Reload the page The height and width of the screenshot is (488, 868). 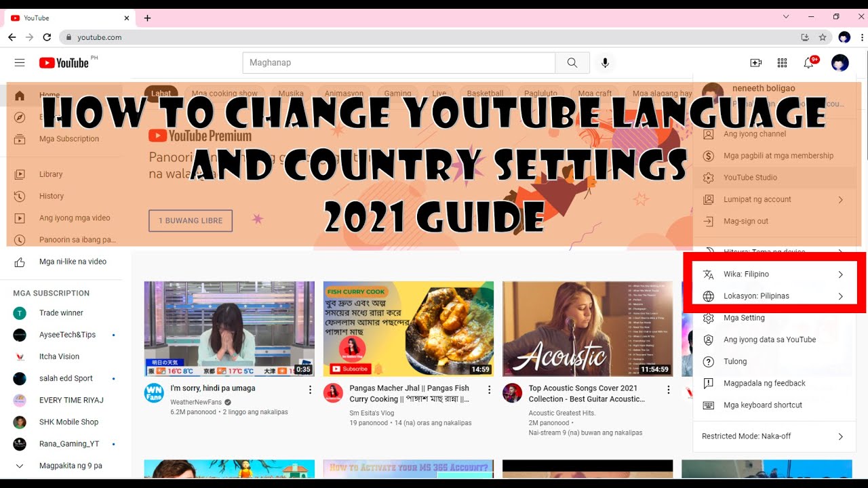pos(47,37)
